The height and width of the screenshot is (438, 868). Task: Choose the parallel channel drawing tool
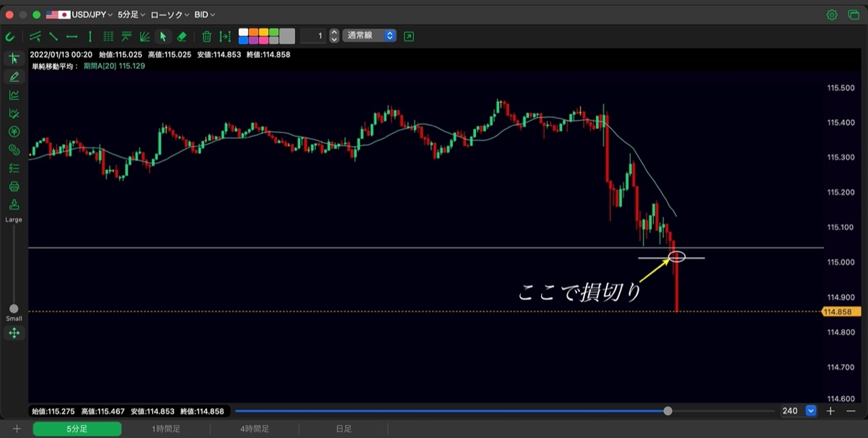35,36
